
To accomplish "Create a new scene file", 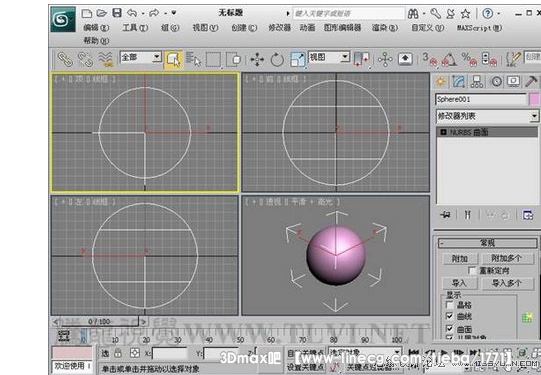I will click(87, 13).
